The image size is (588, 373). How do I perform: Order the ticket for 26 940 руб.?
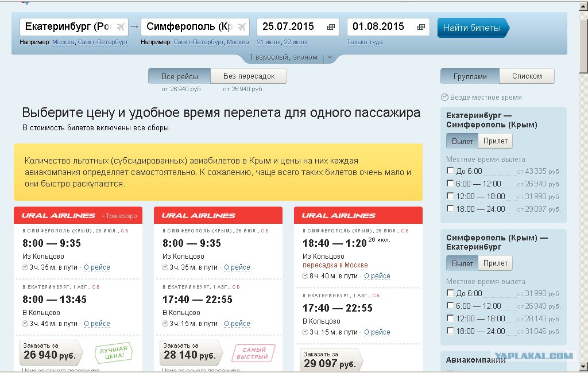point(49,352)
